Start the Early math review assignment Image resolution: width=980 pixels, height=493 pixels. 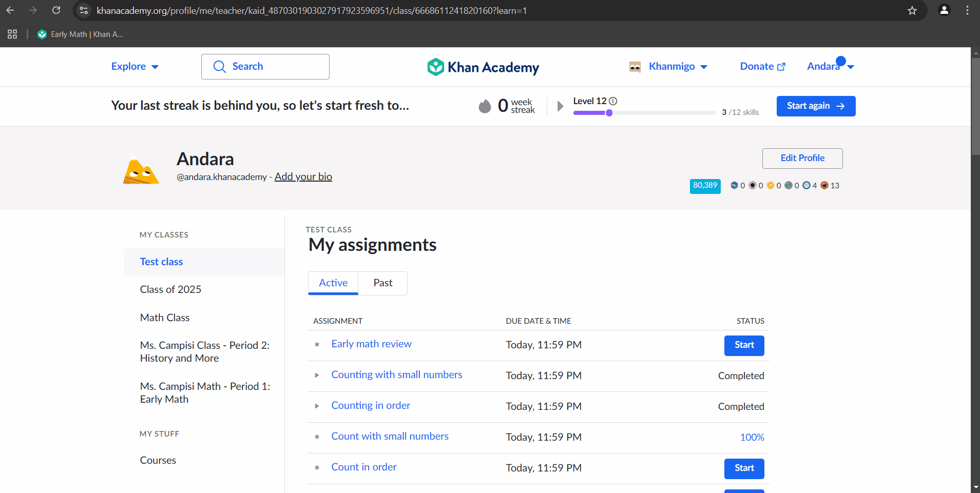coord(744,345)
